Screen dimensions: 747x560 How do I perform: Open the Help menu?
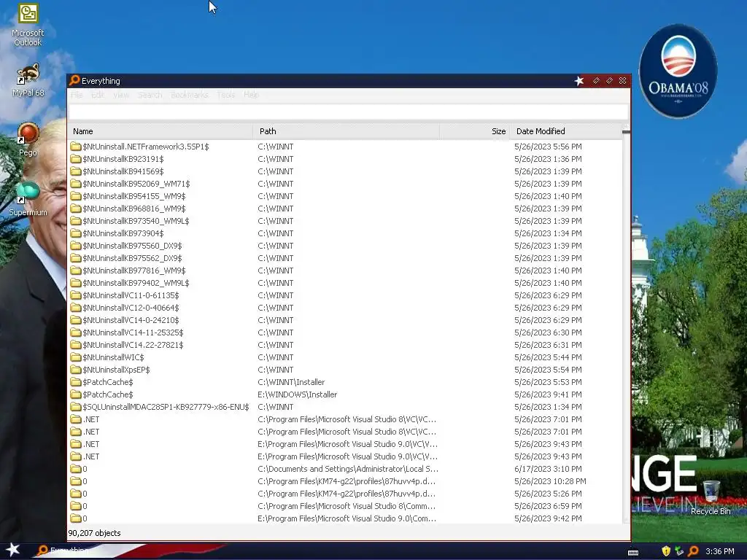(x=251, y=95)
